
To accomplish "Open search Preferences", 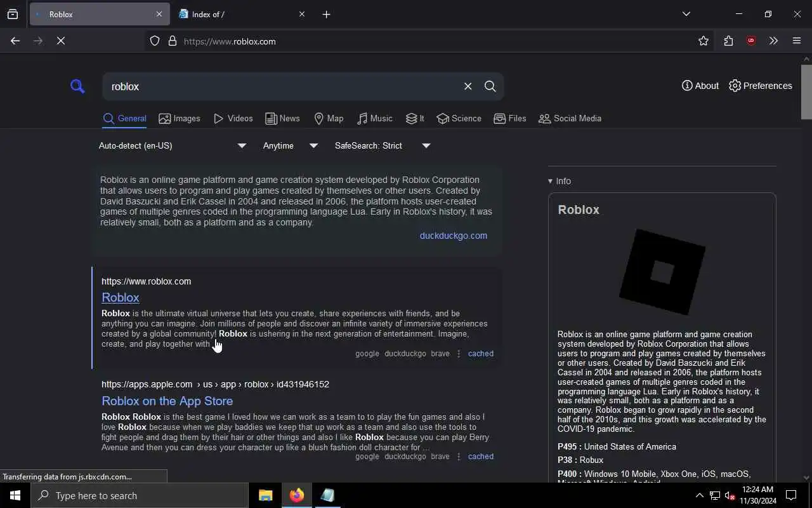I will [x=761, y=86].
